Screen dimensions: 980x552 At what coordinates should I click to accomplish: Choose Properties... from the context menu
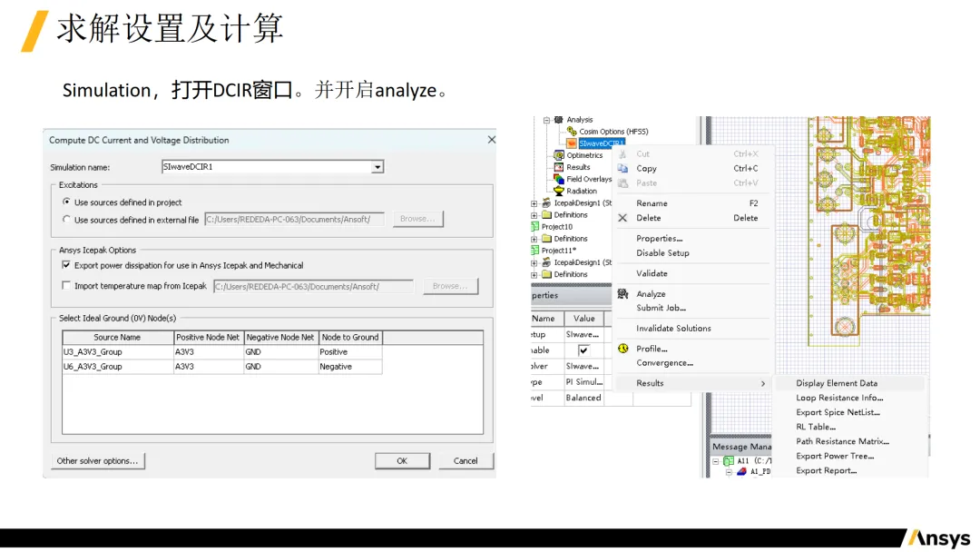tap(660, 238)
